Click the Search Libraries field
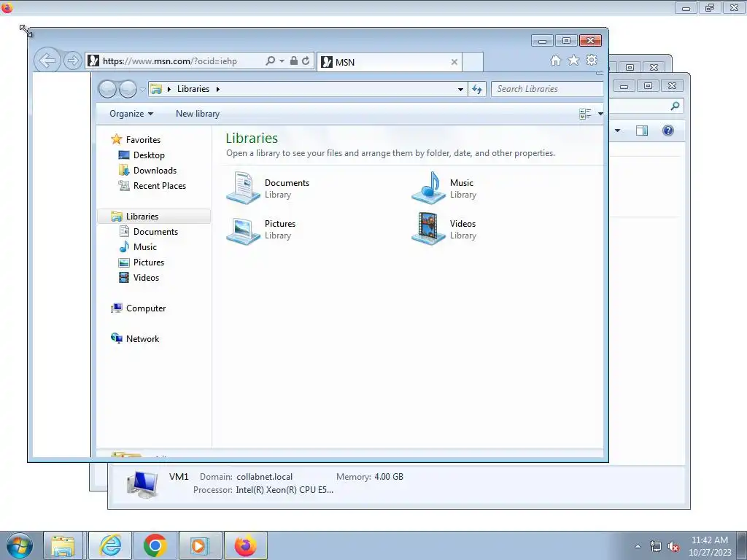The image size is (747, 560). pyautogui.click(x=547, y=89)
